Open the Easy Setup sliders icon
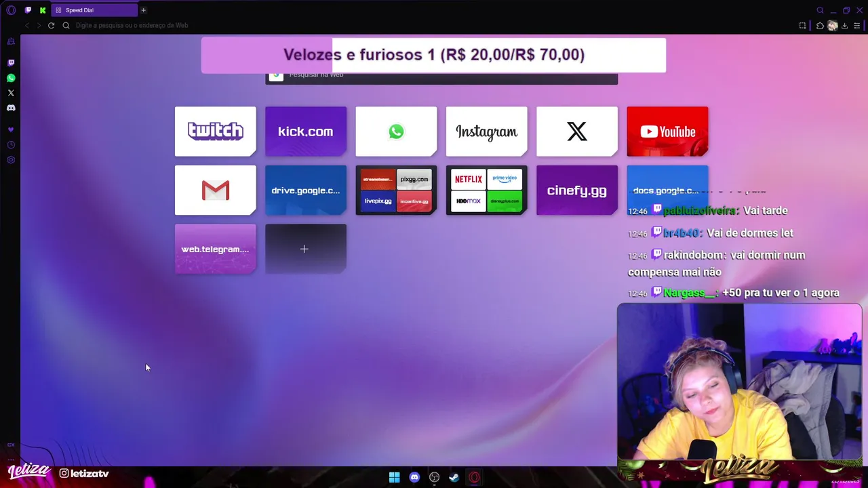 (x=857, y=26)
